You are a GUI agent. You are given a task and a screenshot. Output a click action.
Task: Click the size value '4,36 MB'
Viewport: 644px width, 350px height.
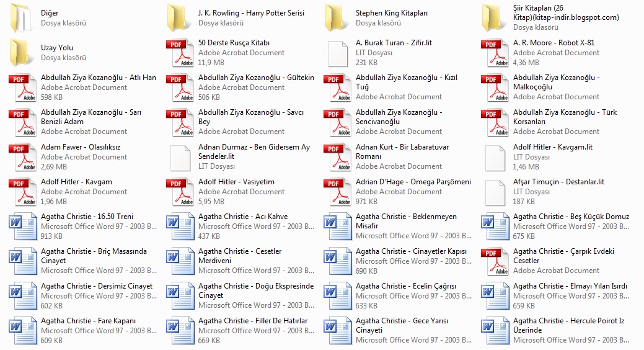point(526,63)
